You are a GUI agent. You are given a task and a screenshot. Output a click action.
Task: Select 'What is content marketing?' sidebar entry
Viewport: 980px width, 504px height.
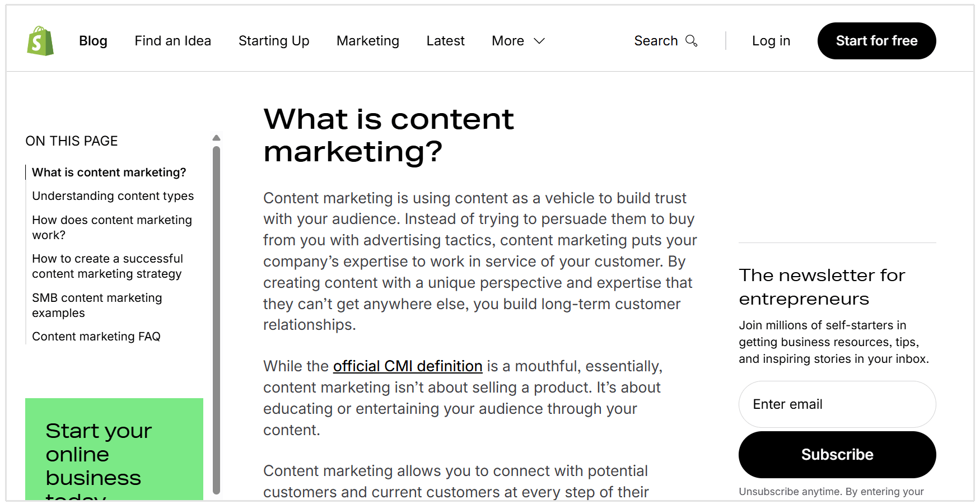(x=109, y=172)
